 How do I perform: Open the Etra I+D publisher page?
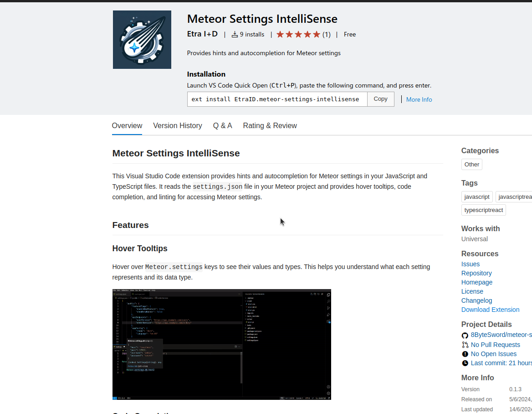click(202, 34)
